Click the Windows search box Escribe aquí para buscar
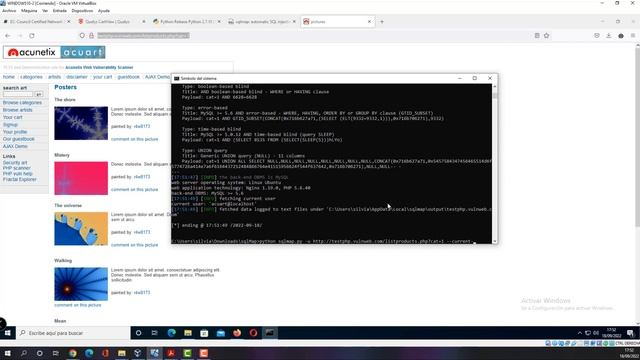 tap(73, 333)
